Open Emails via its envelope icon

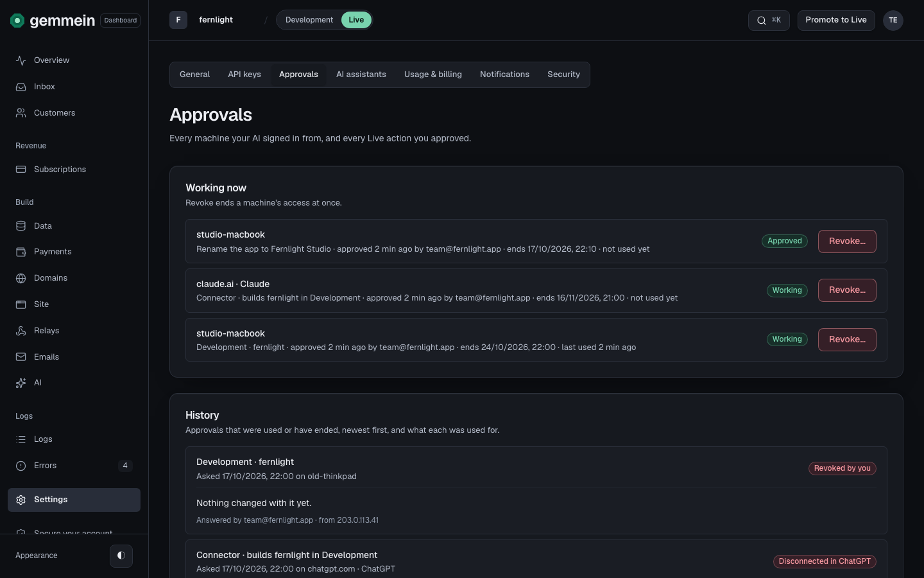(x=21, y=357)
